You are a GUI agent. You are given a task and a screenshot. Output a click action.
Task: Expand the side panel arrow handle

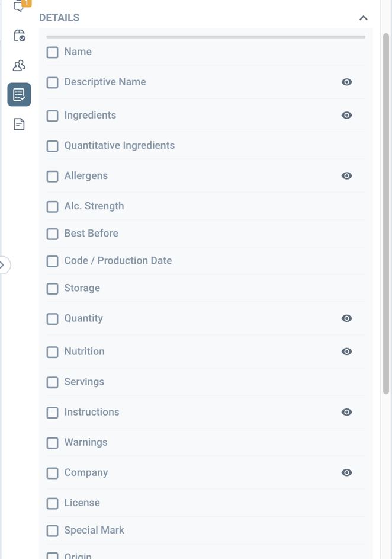pyautogui.click(x=3, y=265)
